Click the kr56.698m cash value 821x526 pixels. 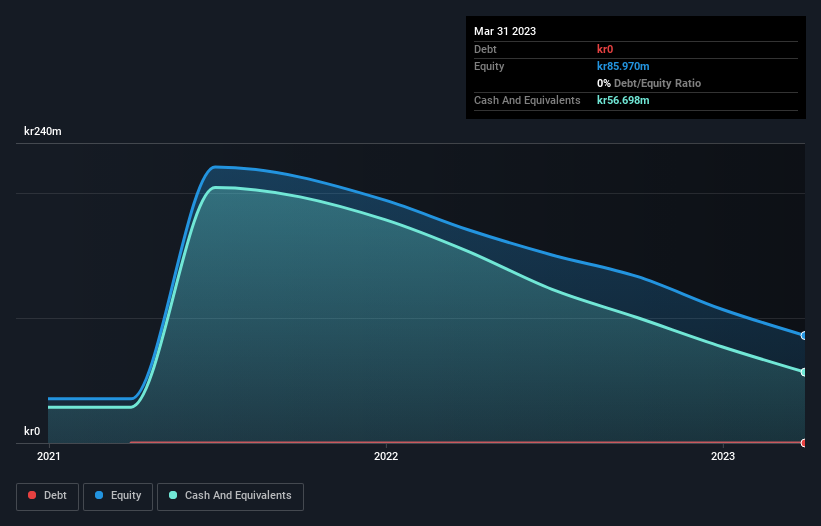click(623, 100)
